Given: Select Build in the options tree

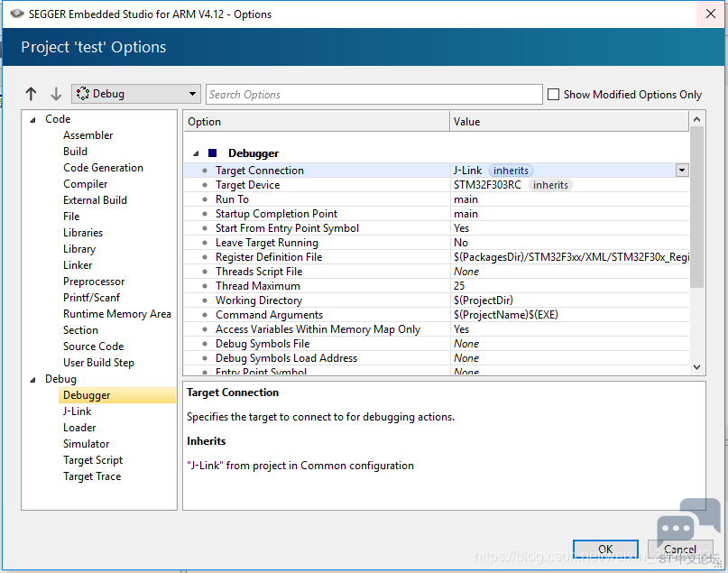Looking at the screenshot, I should click(x=75, y=152).
